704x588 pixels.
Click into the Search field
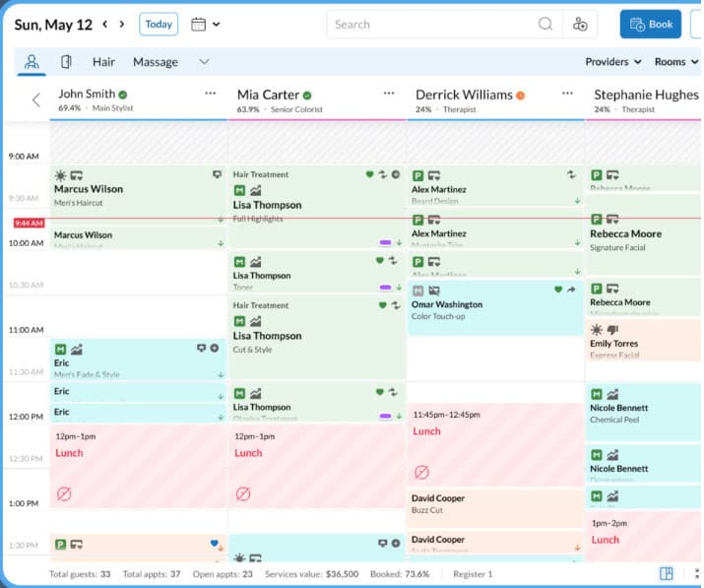(433, 25)
